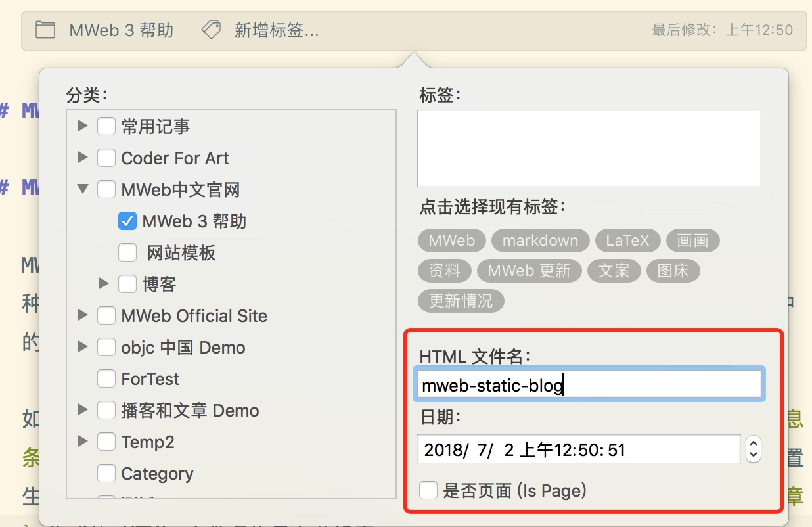Expand the 博客 subcategory
Screen dimensions: 812x527
pos(104,284)
